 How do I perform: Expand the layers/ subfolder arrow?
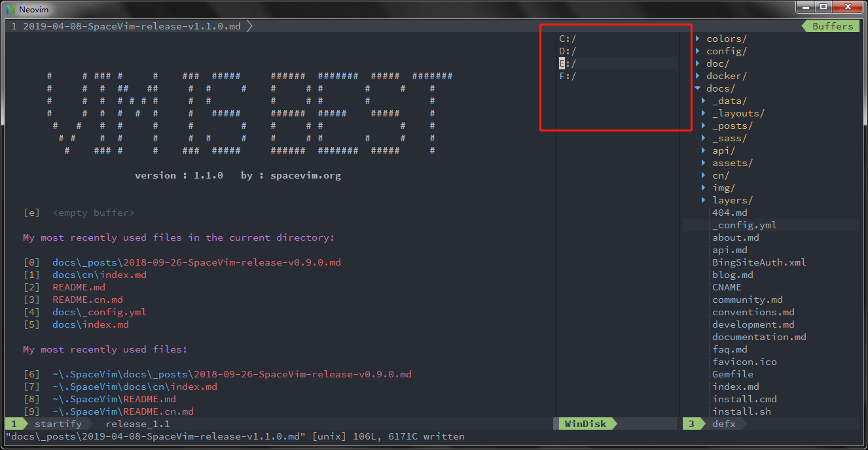click(x=704, y=200)
